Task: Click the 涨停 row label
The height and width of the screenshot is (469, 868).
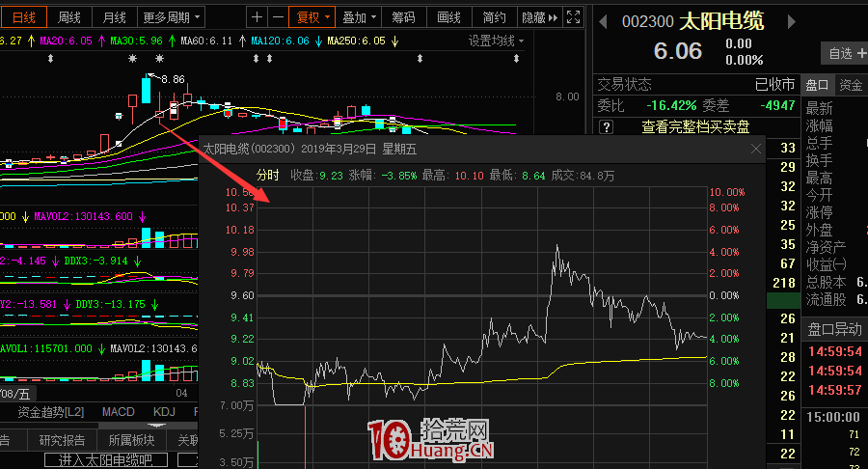Action: point(819,212)
